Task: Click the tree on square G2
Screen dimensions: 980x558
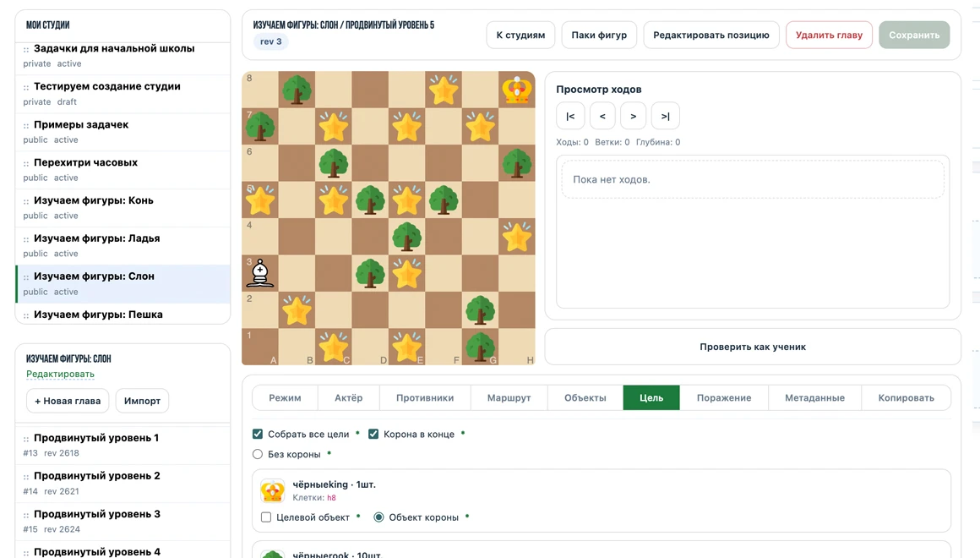Action: pyautogui.click(x=480, y=310)
